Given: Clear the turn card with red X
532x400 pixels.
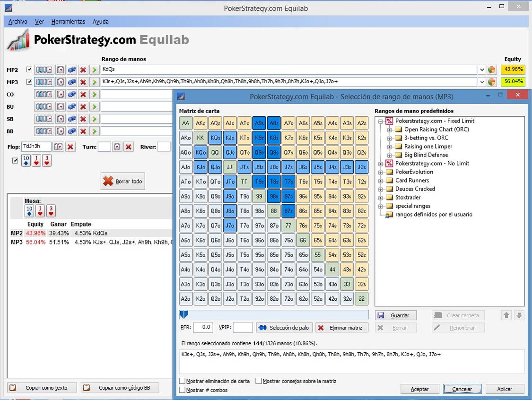Looking at the screenshot, I should [128, 147].
